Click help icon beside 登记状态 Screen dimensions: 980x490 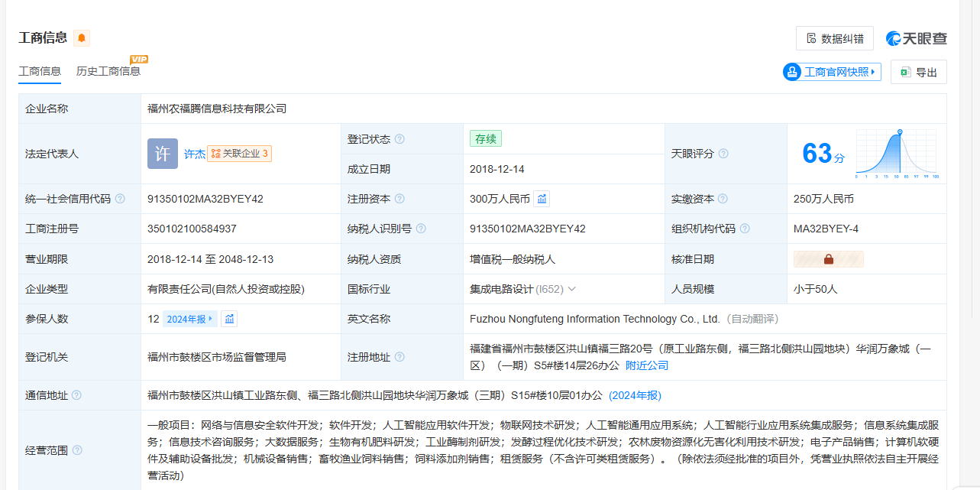pyautogui.click(x=399, y=139)
